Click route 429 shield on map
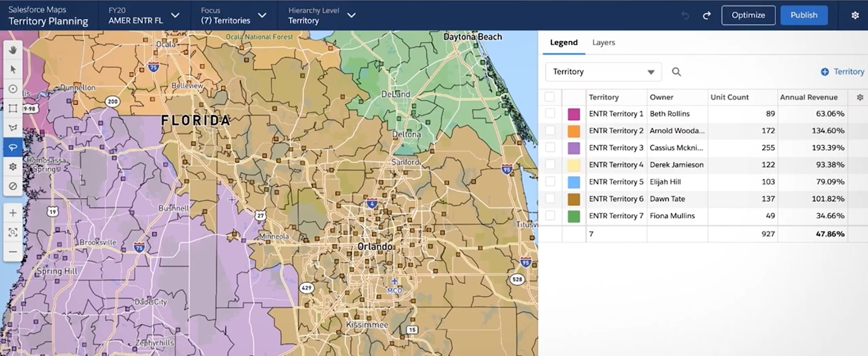868x356 pixels. (x=307, y=288)
